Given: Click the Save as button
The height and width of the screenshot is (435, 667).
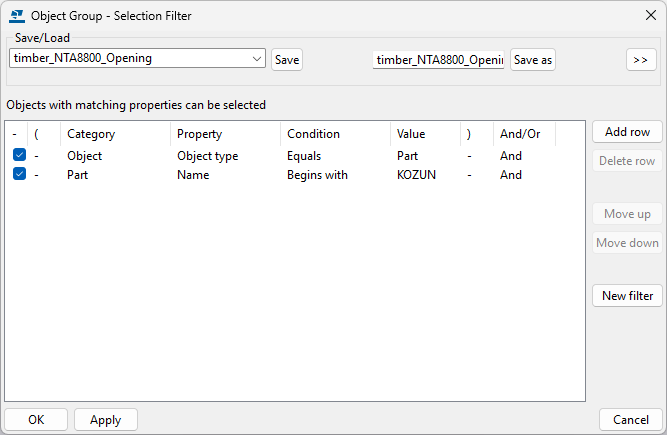Looking at the screenshot, I should [x=532, y=60].
